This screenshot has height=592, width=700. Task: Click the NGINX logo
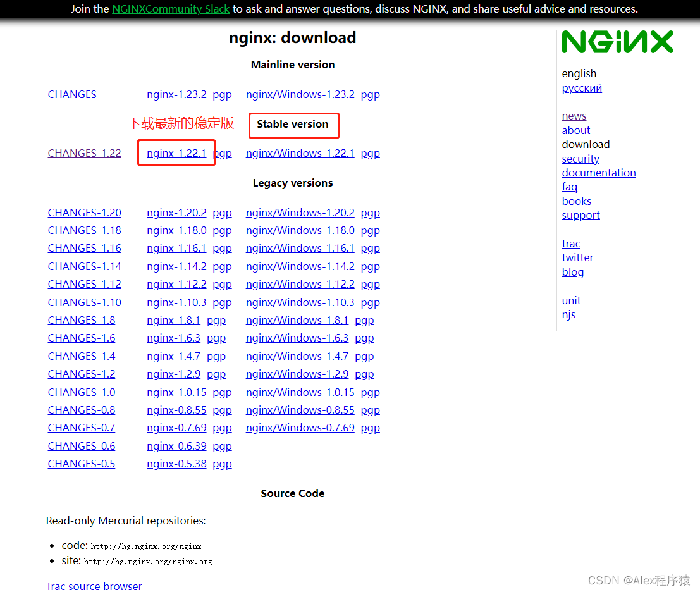[x=617, y=42]
